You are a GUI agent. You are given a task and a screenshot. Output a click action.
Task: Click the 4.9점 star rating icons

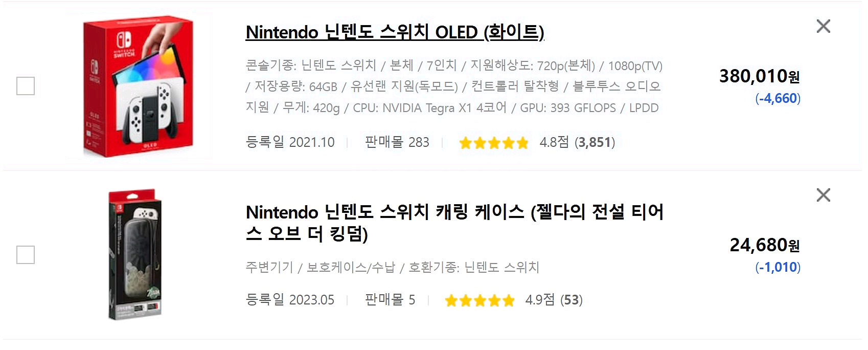pos(478,300)
